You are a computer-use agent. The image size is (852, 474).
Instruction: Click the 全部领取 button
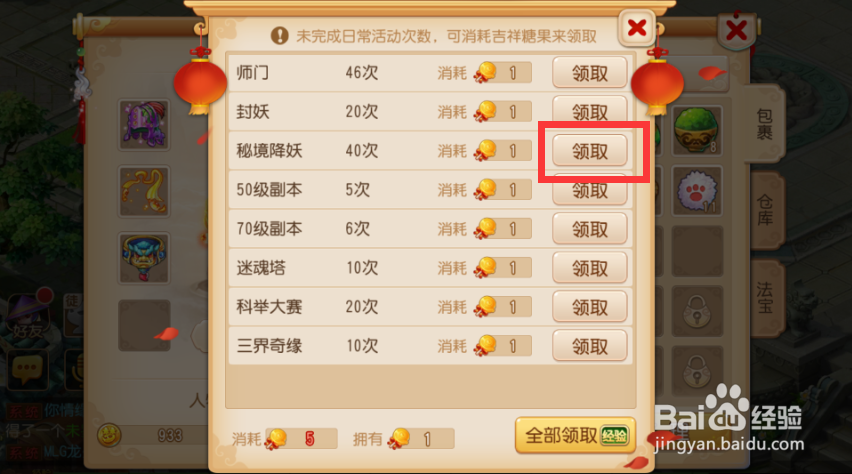pos(575,435)
